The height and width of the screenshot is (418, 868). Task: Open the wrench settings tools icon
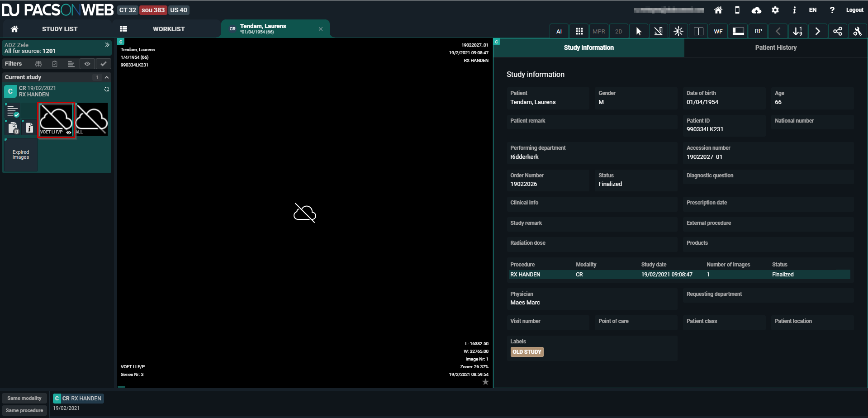click(857, 31)
